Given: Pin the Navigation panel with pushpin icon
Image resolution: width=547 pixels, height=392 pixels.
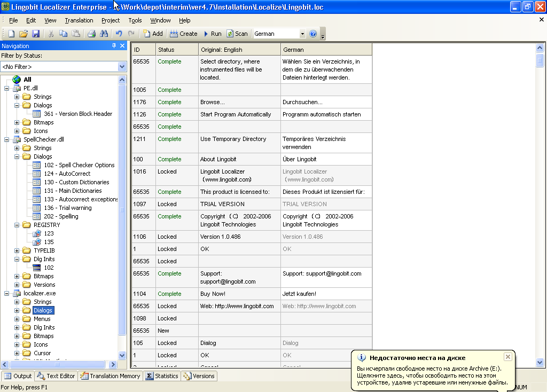Looking at the screenshot, I should coord(114,46).
